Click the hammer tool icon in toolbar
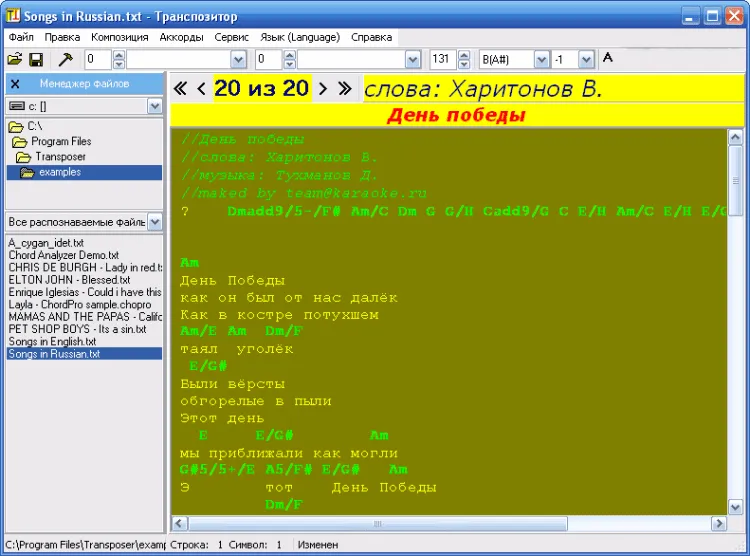Viewport: 750px width, 556px height. 66,59
